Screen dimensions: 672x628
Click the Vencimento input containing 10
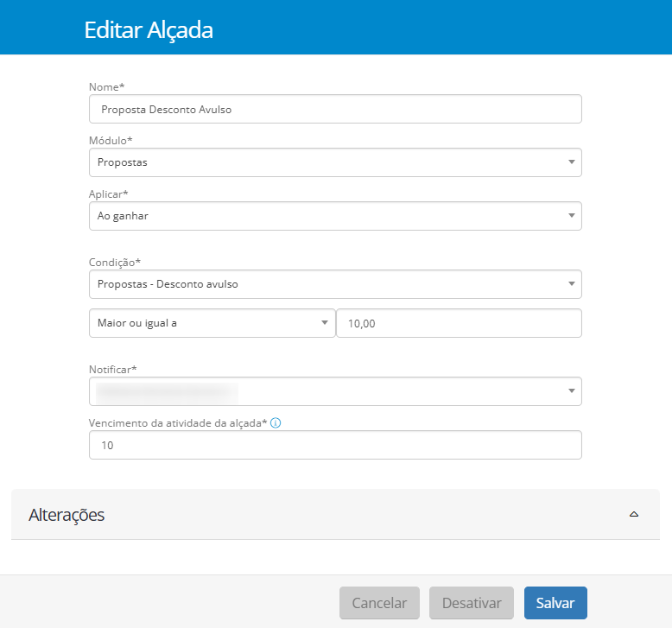point(335,446)
